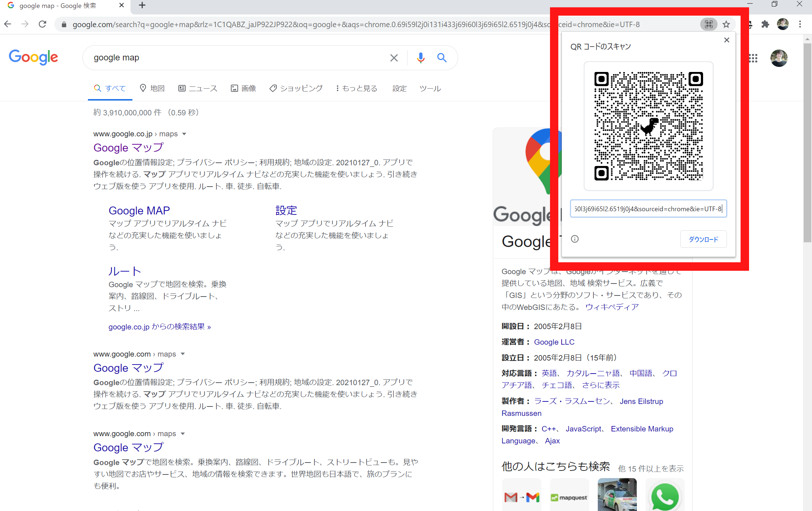The width and height of the screenshot is (812, 511).
Task: Switch to the ショッピング tab
Action: click(x=296, y=88)
